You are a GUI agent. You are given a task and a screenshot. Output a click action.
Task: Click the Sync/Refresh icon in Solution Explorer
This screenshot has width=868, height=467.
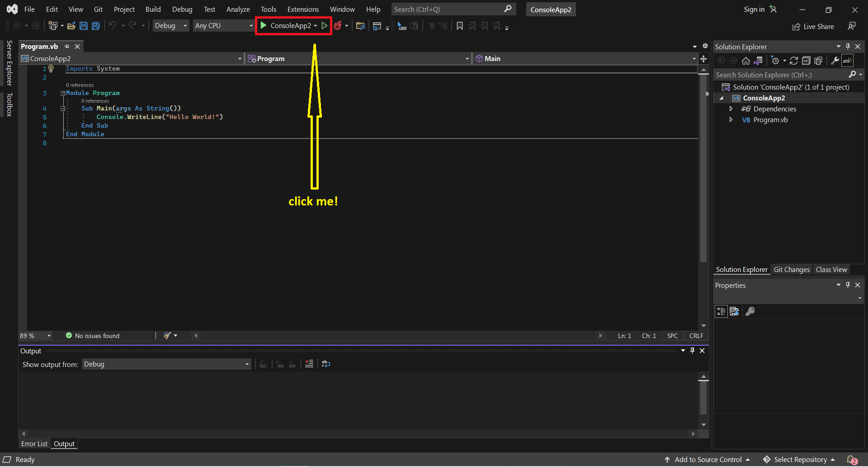[x=794, y=61]
